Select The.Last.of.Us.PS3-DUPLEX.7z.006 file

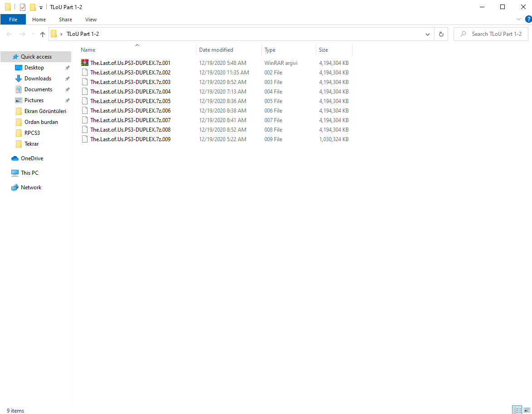(x=130, y=110)
